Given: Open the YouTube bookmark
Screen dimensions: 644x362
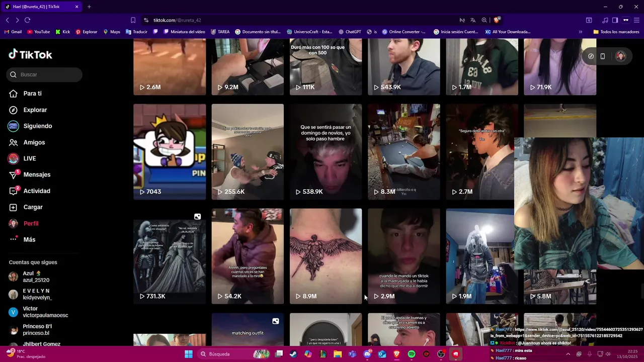Looking at the screenshot, I should point(39,32).
